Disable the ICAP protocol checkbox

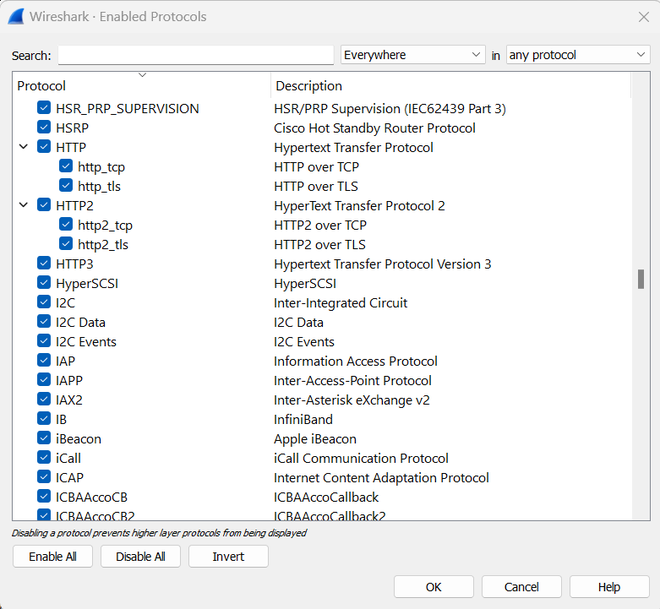pos(44,477)
